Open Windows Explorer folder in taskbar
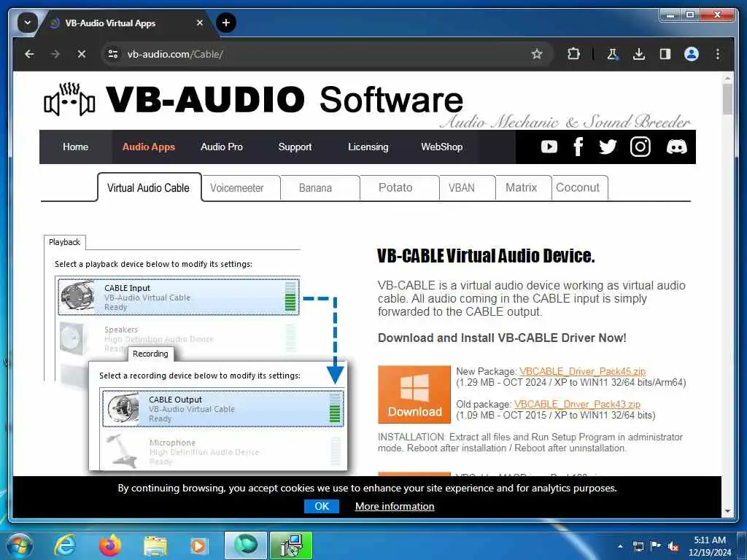 point(155,545)
